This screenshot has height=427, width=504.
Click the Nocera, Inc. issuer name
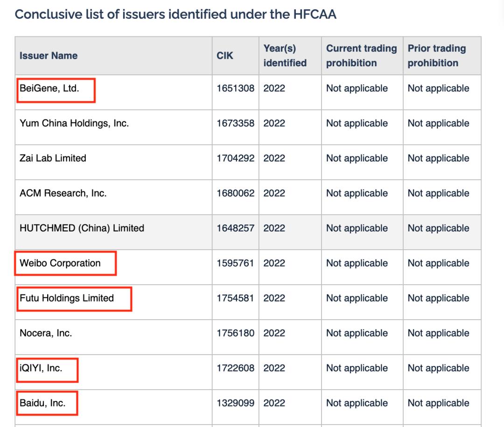46,333
